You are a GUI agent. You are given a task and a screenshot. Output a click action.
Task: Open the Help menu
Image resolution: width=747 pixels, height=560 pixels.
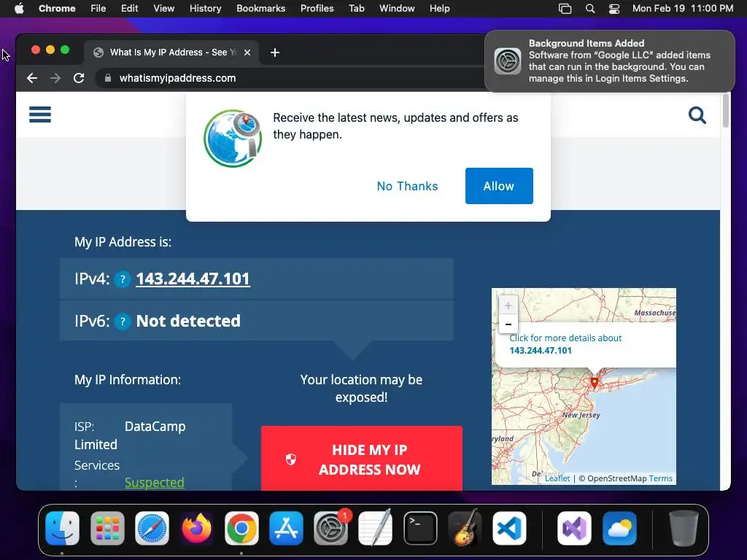pos(439,9)
